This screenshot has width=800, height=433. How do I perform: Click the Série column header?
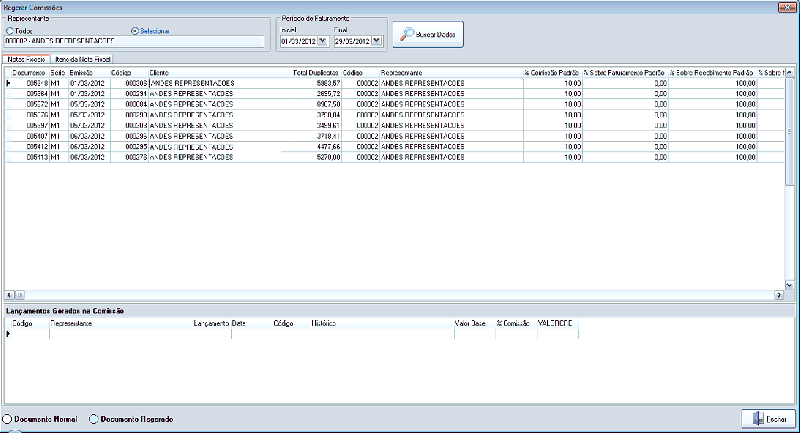click(58, 73)
